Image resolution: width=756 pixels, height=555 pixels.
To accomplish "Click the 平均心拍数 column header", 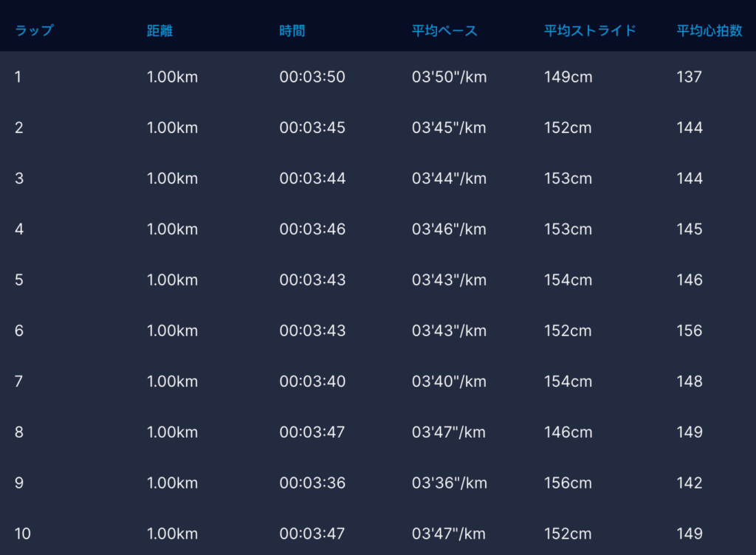I will pos(709,31).
